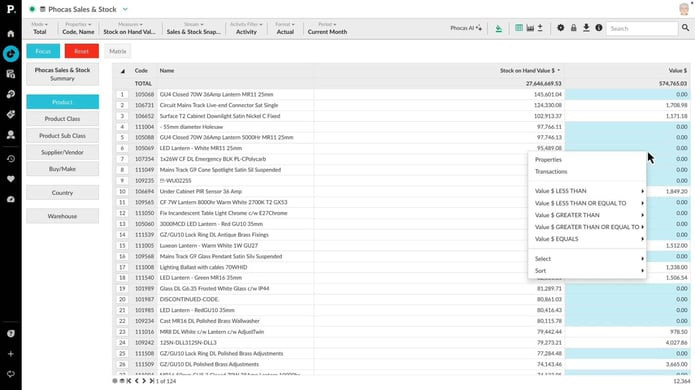Open Value $ GREATER THAN OR EQUAL TO entry
The image size is (695, 390).
coord(587,227)
